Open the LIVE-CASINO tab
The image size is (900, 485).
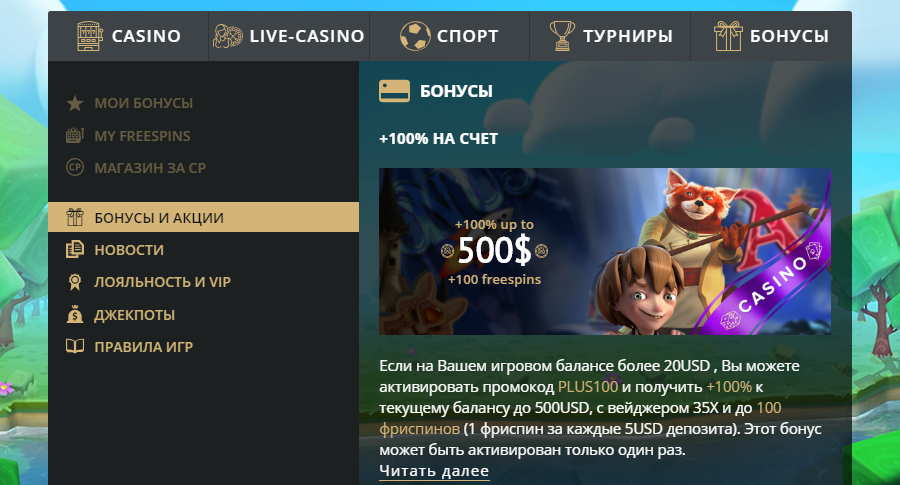(289, 36)
